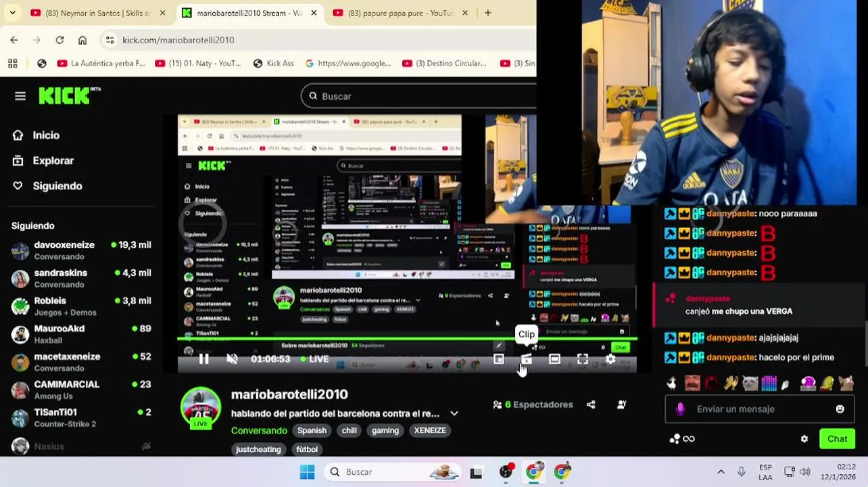Open followed channel sandraskins
Image resolution: width=868 pixels, height=487 pixels.
[x=81, y=278]
